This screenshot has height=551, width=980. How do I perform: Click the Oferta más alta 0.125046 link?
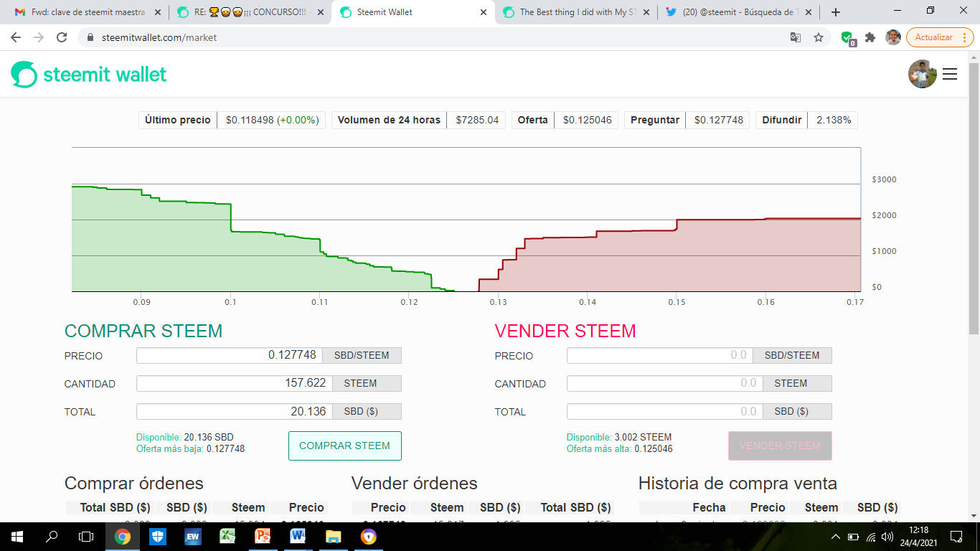[x=620, y=449]
